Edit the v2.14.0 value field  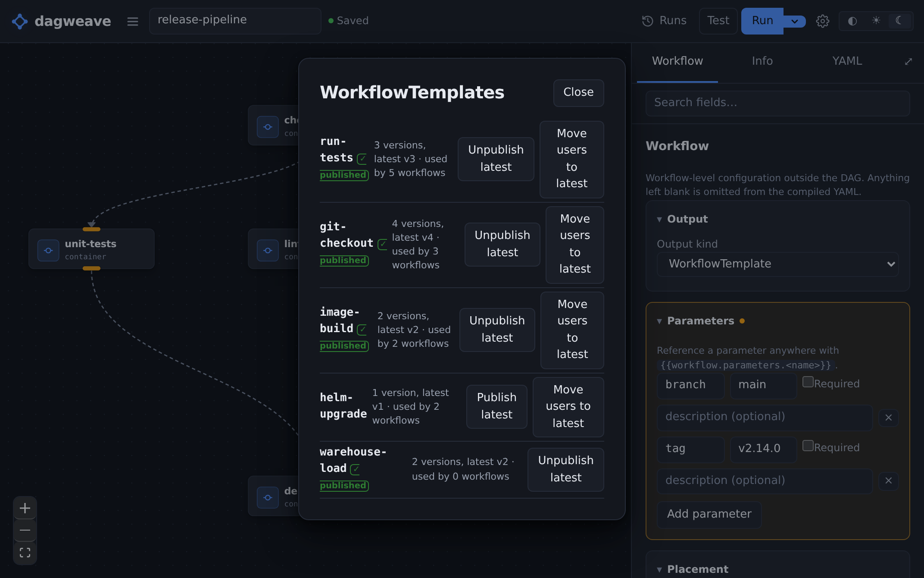coord(763,449)
